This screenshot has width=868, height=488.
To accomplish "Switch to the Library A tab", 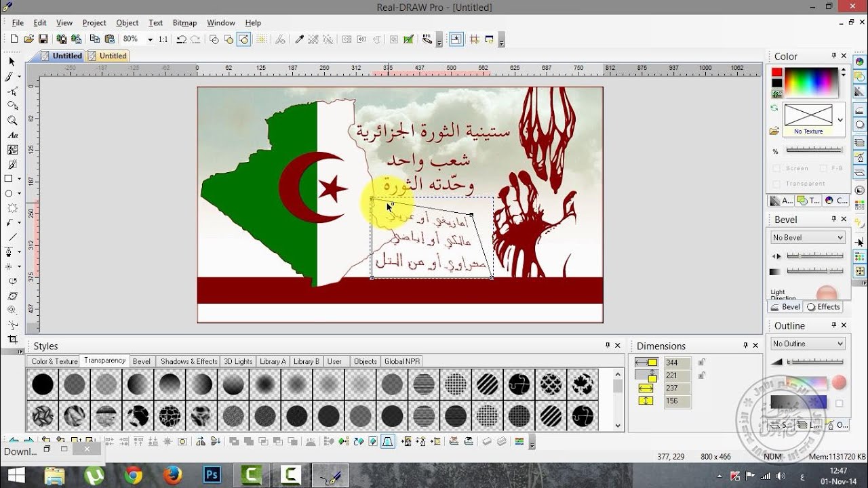I will pos(273,361).
